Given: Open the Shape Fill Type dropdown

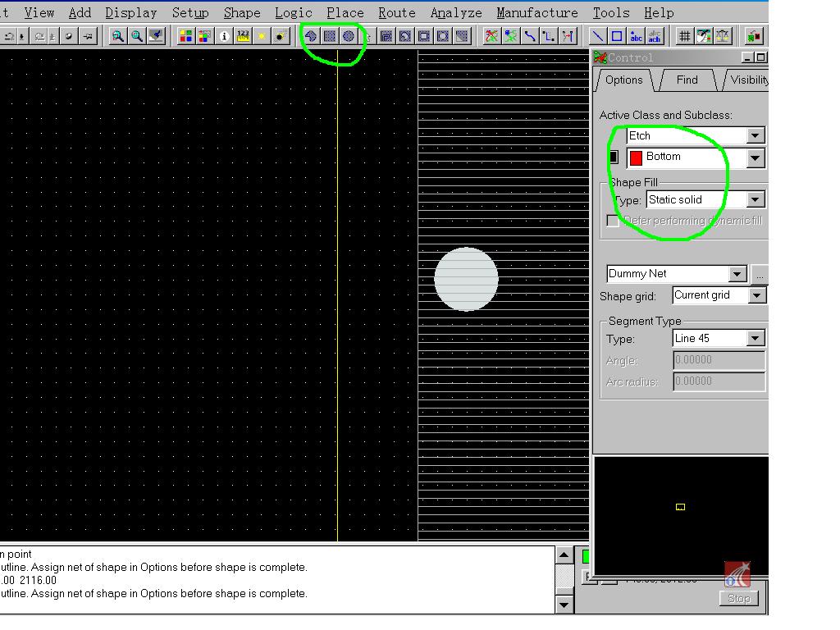Looking at the screenshot, I should [x=756, y=200].
